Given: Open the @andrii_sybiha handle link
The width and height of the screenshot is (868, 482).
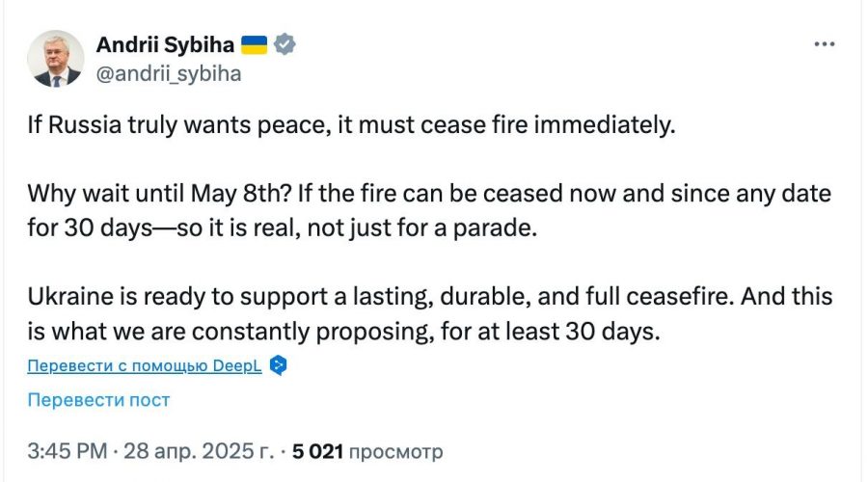Looking at the screenshot, I should tap(169, 73).
